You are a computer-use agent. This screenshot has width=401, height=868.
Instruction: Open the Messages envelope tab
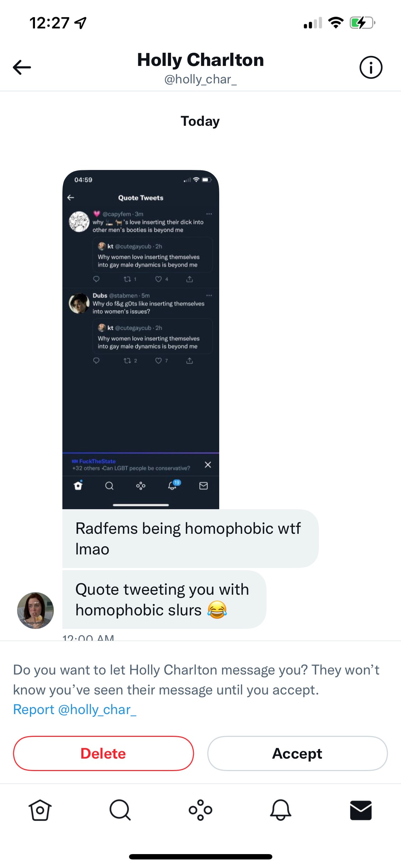click(x=361, y=810)
